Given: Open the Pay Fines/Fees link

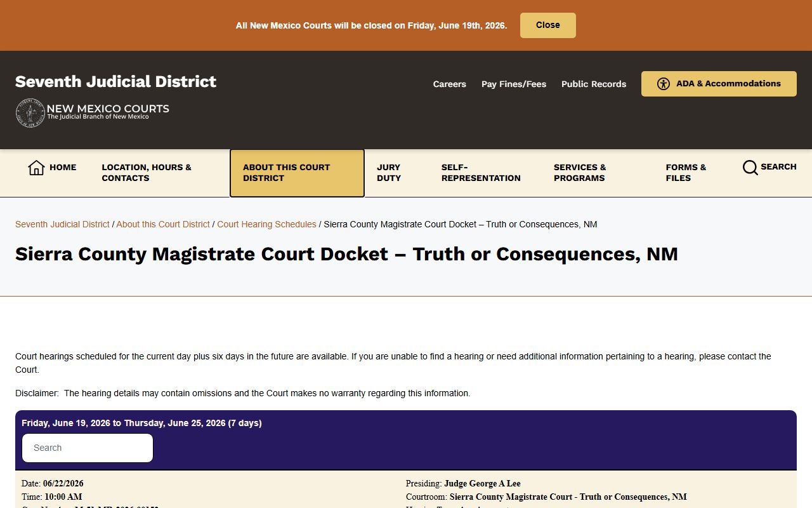Looking at the screenshot, I should coord(514,84).
